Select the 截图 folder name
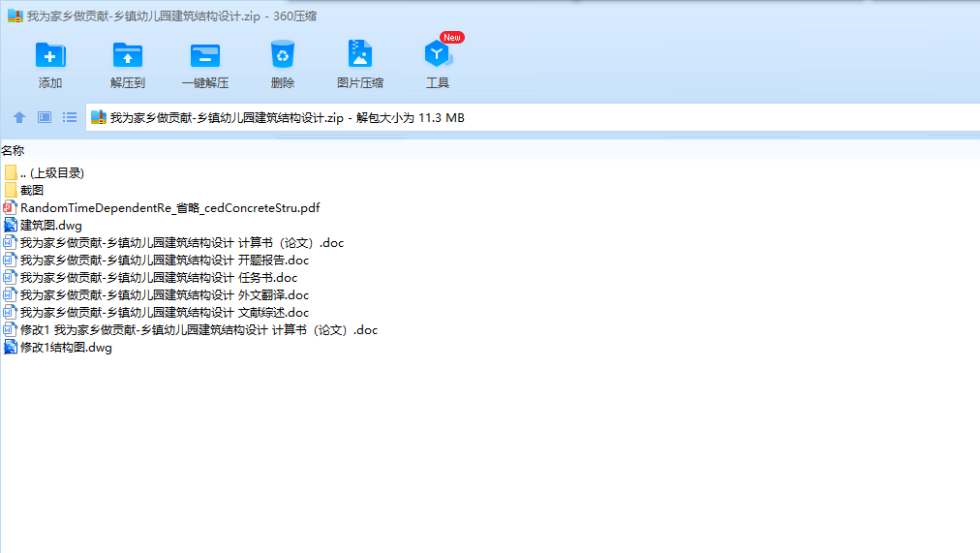 32,190
